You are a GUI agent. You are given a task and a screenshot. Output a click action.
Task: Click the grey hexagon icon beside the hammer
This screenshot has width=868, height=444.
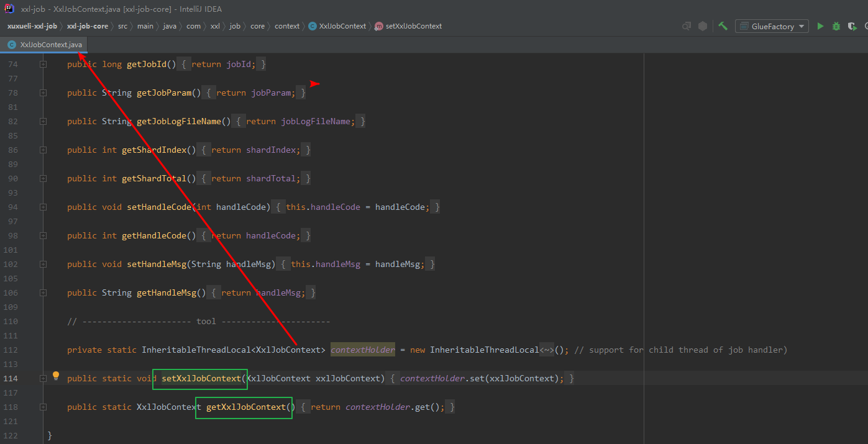pyautogui.click(x=703, y=26)
